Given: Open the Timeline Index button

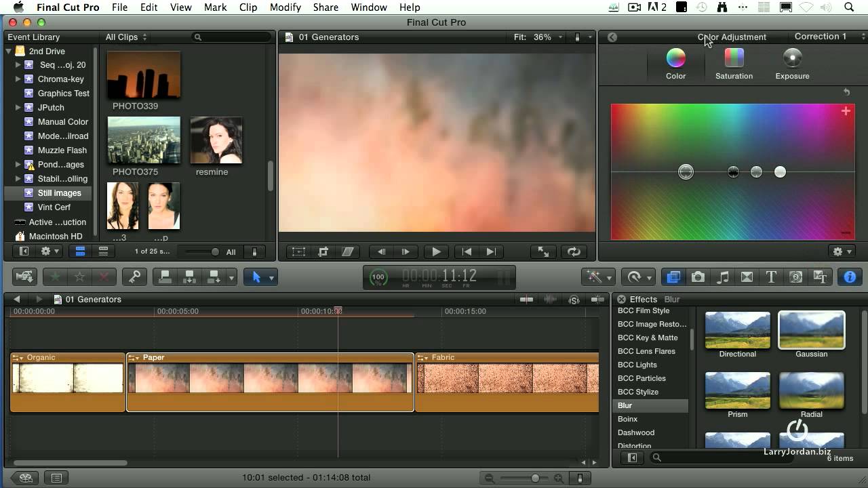Looking at the screenshot, I should click(56, 478).
